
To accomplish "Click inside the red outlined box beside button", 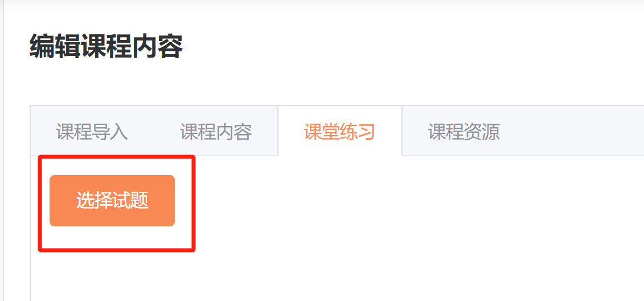I will click(183, 201).
